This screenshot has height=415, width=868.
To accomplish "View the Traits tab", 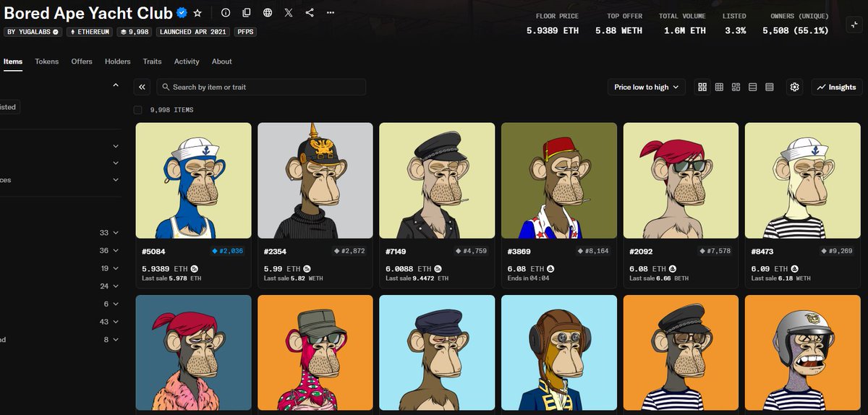I will (152, 61).
